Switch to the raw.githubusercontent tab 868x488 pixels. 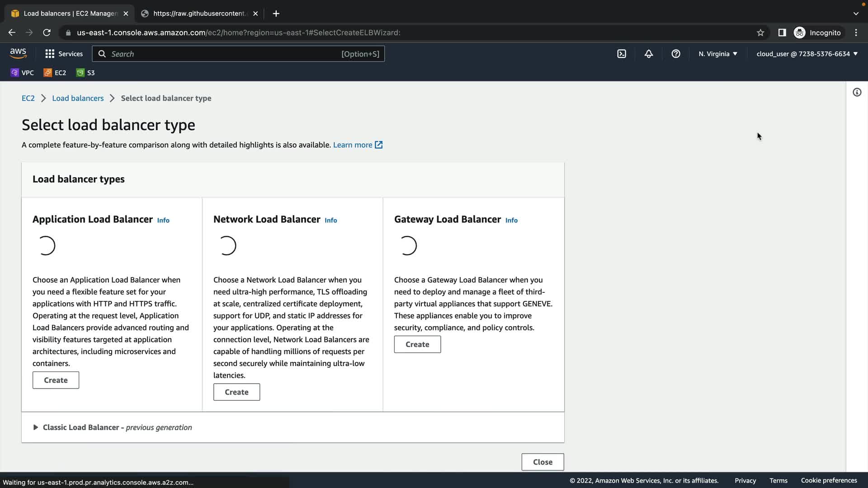(199, 14)
